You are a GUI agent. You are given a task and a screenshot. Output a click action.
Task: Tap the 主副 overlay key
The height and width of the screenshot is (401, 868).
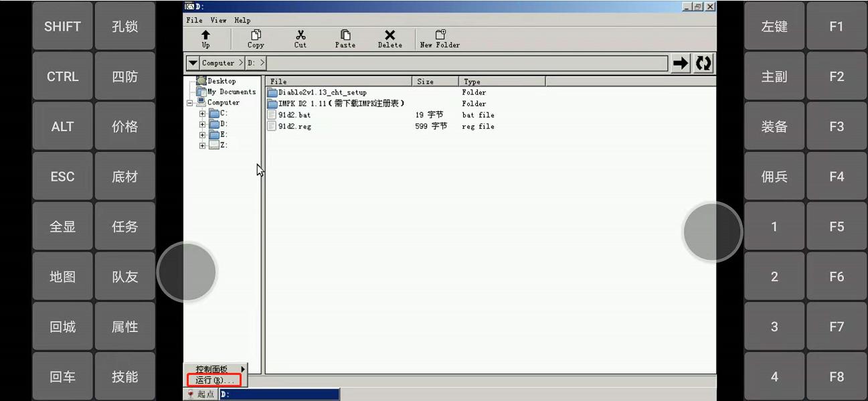click(774, 76)
